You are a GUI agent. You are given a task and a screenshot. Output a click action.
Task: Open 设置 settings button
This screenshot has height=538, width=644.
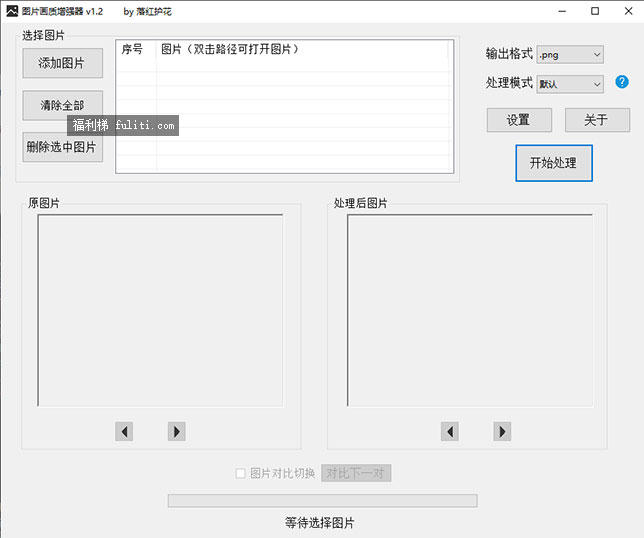(x=519, y=120)
